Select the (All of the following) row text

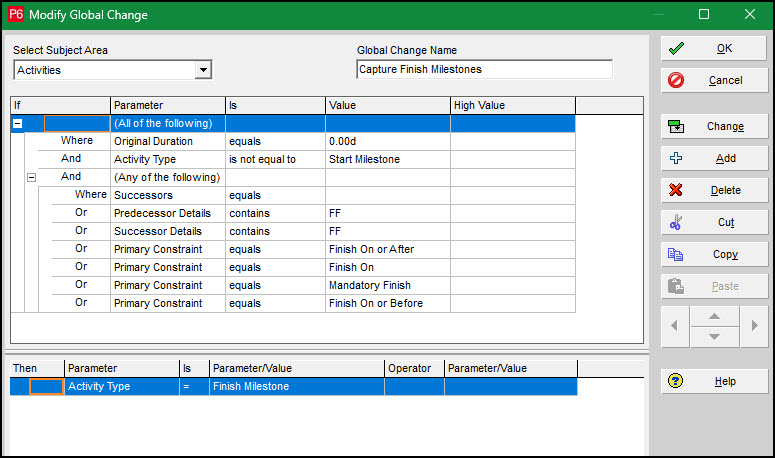click(163, 124)
